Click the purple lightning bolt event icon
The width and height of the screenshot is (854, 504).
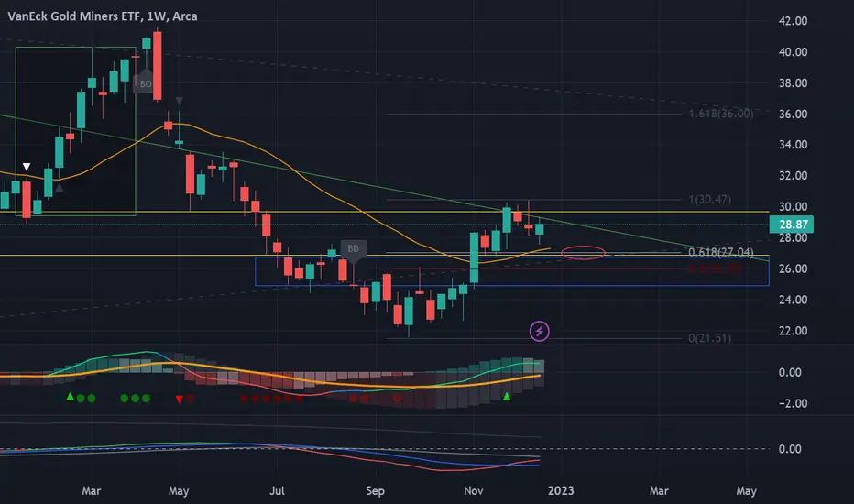539,331
